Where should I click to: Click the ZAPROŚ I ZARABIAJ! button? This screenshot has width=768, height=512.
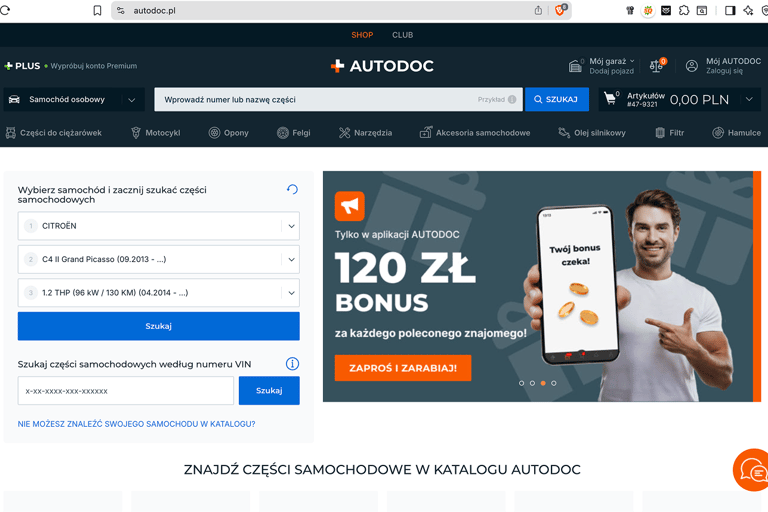click(x=403, y=368)
